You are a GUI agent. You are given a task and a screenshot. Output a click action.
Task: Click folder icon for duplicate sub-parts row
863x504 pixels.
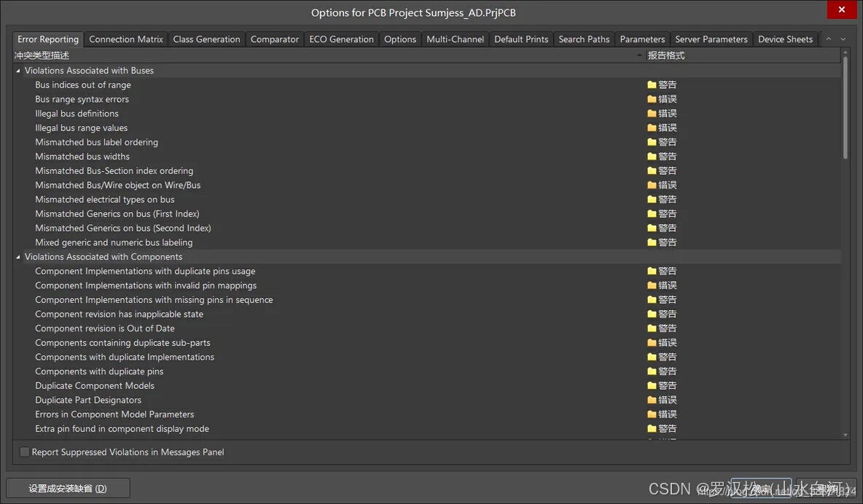(x=652, y=342)
